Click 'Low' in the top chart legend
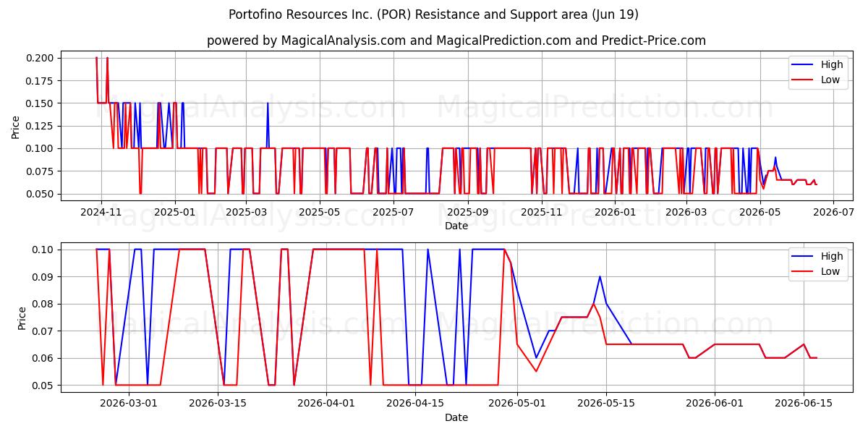Screen dimensions: 868x434 [x=830, y=80]
